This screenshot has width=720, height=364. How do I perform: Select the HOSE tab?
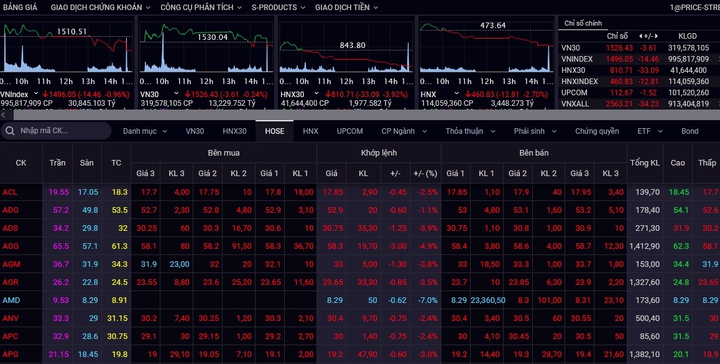tap(275, 131)
